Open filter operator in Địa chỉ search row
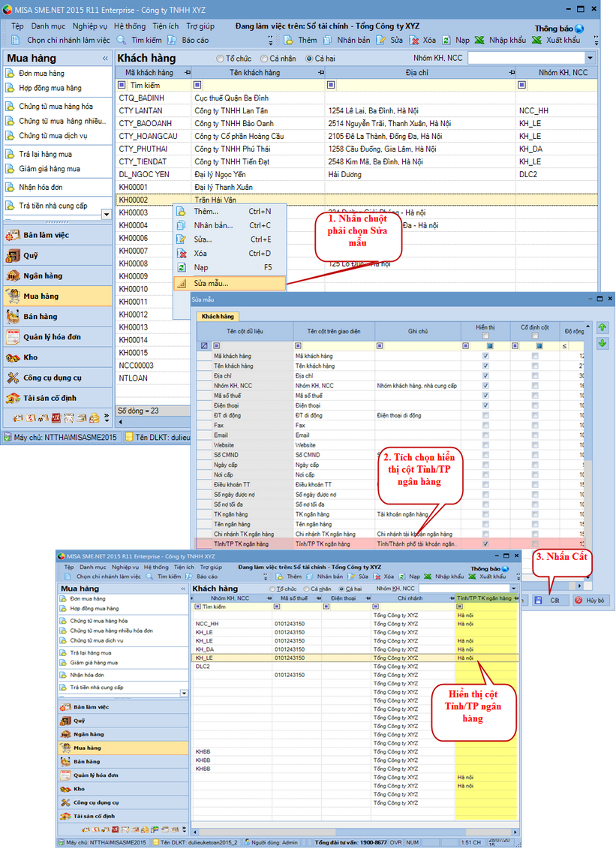 pos(331,85)
